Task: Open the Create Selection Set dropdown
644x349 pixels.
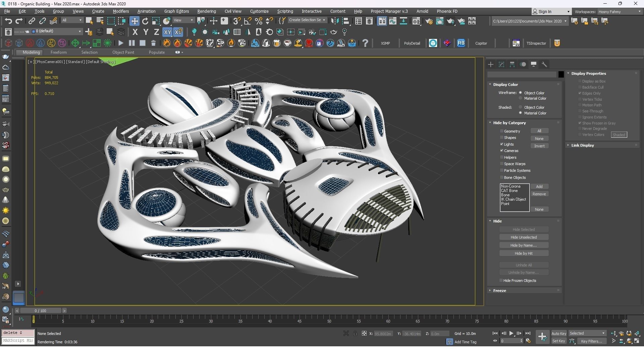Action: tap(307, 20)
